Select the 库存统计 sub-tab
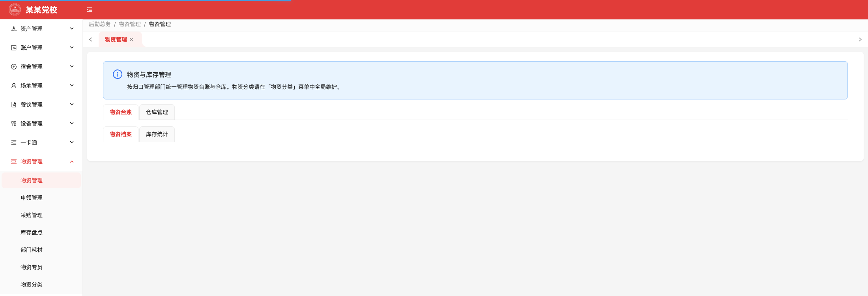 tap(157, 134)
